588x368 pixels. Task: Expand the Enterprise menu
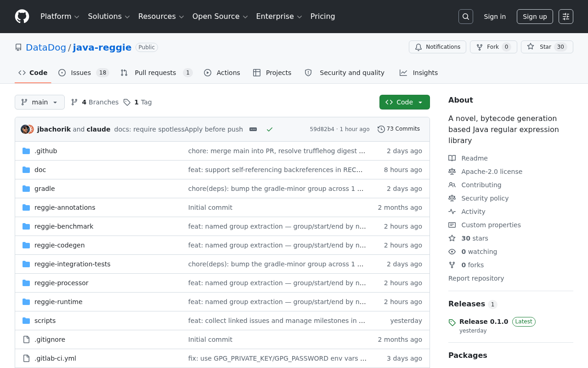click(x=279, y=17)
